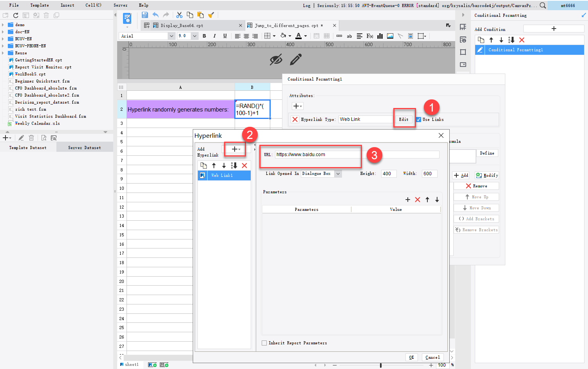Click the font color A swatch
Image resolution: width=588 pixels, height=369 pixels.
[x=299, y=36]
